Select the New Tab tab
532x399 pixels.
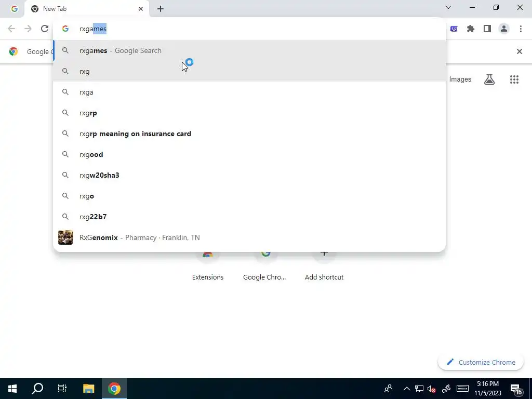86,9
